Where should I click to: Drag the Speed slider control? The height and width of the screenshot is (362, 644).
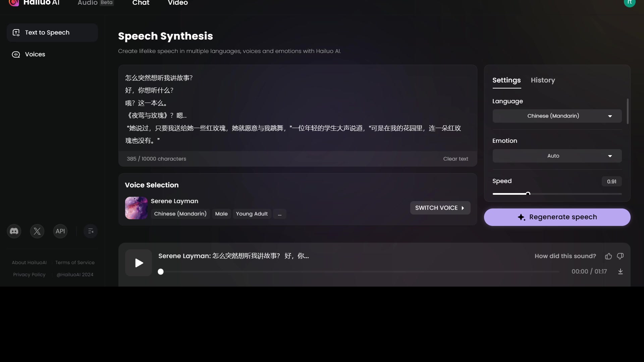coord(528,194)
